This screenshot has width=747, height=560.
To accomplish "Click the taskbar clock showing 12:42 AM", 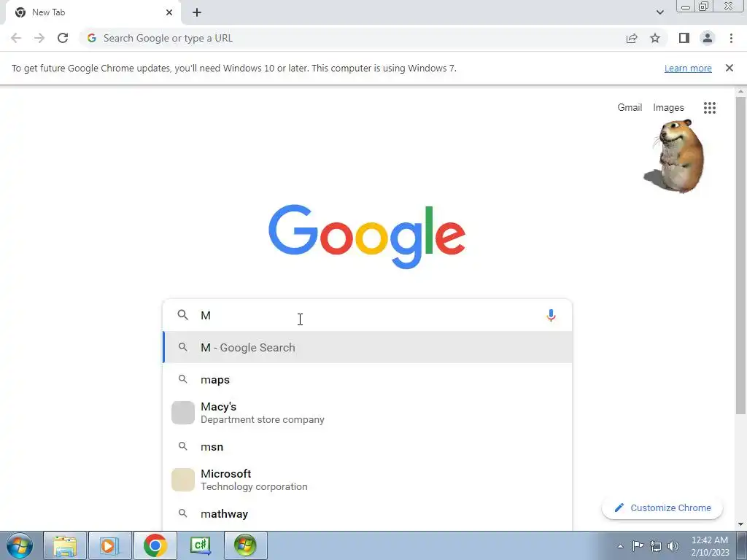I will [x=710, y=545].
